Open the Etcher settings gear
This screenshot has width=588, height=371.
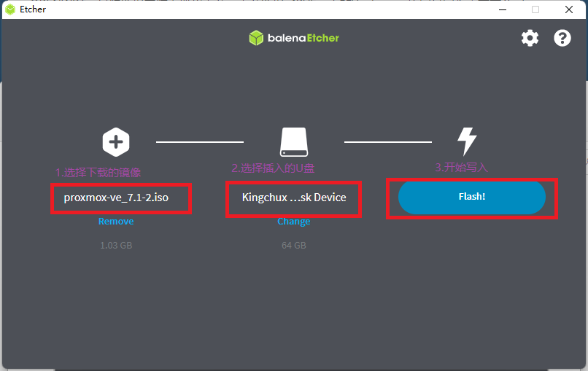point(530,38)
